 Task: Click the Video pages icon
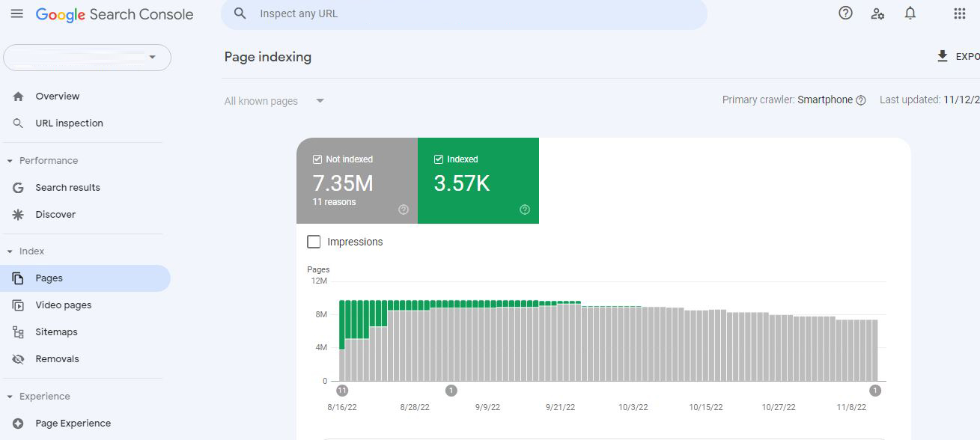pos(19,305)
